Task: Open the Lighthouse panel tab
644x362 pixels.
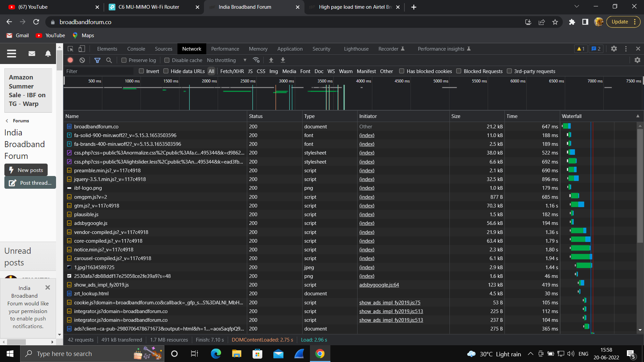Action: pos(356,49)
